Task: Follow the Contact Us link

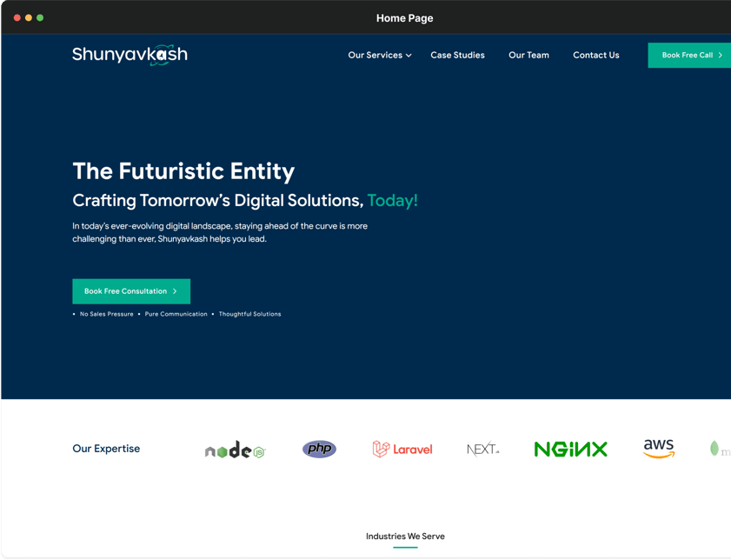Action: point(595,55)
